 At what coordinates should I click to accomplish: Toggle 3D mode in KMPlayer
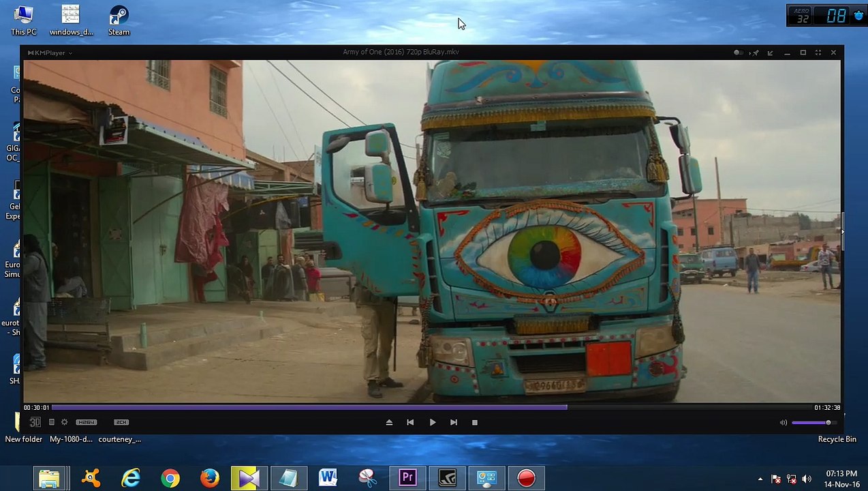click(x=35, y=422)
